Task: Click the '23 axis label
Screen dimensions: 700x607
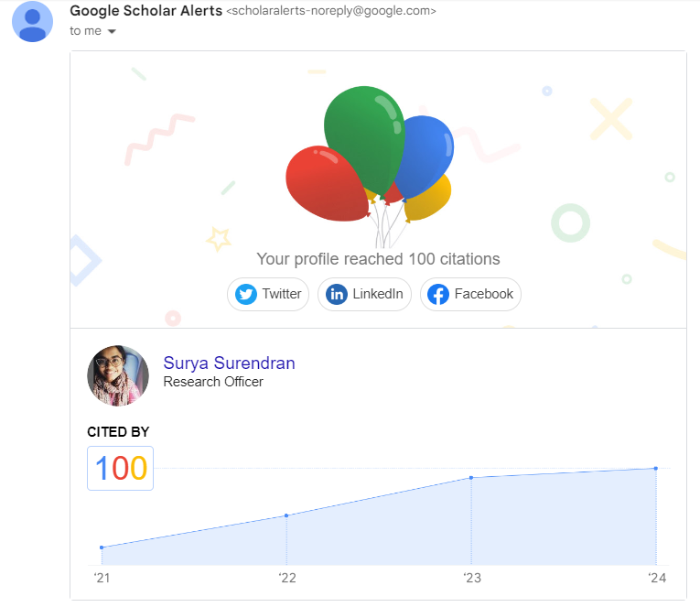Action: [x=472, y=578]
